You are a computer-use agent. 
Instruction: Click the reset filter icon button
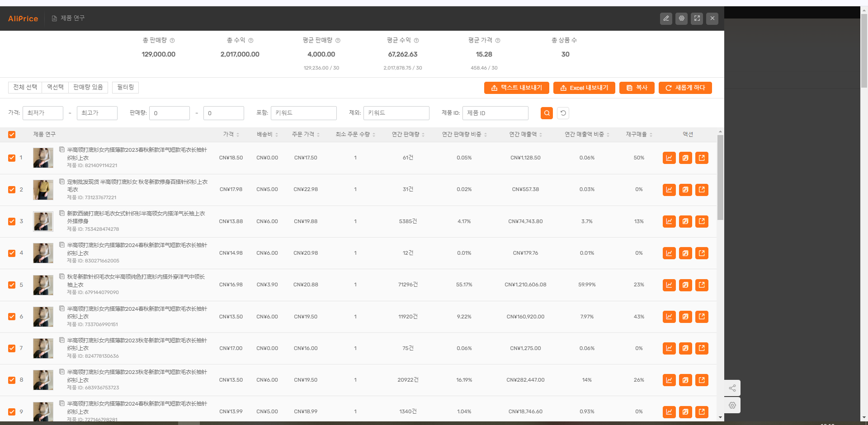coord(563,113)
